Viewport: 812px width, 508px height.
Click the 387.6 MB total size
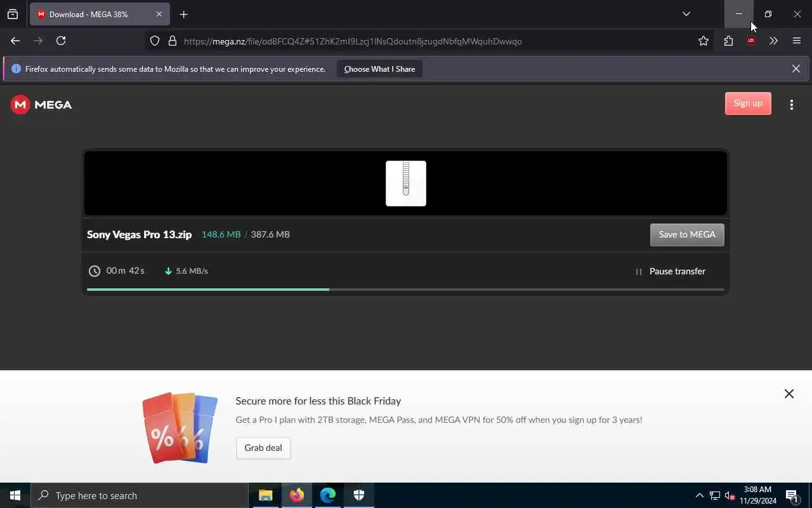tap(270, 234)
